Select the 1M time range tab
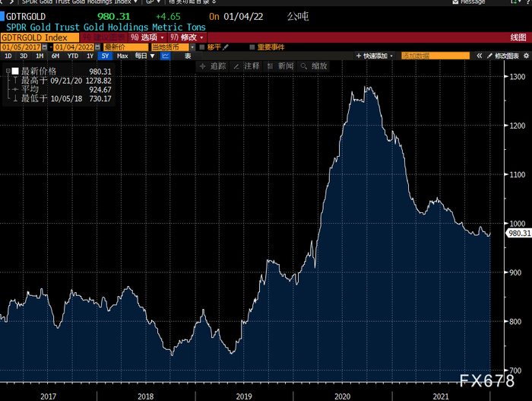The width and height of the screenshot is (532, 401). coord(40,56)
